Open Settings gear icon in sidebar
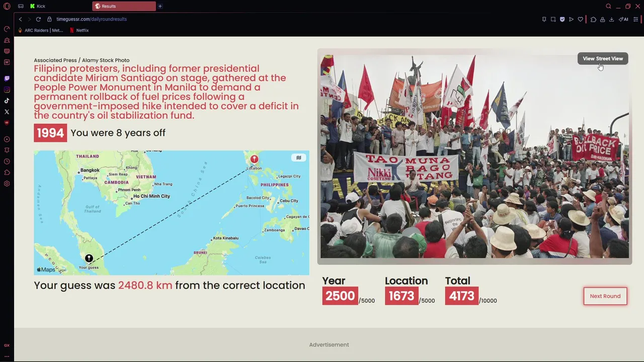Viewport: 644px width, 362px height. (x=7, y=184)
